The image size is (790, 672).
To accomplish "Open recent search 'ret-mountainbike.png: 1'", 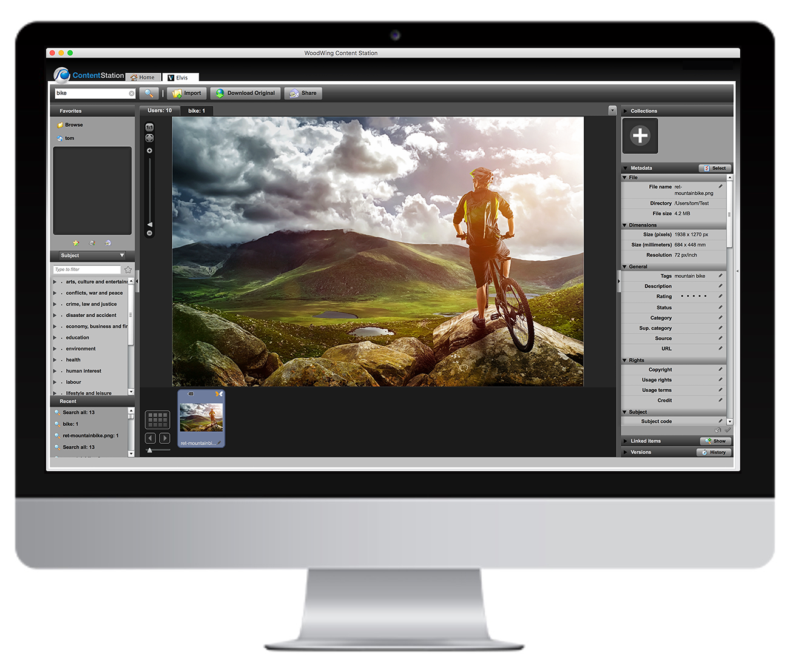I will click(90, 435).
